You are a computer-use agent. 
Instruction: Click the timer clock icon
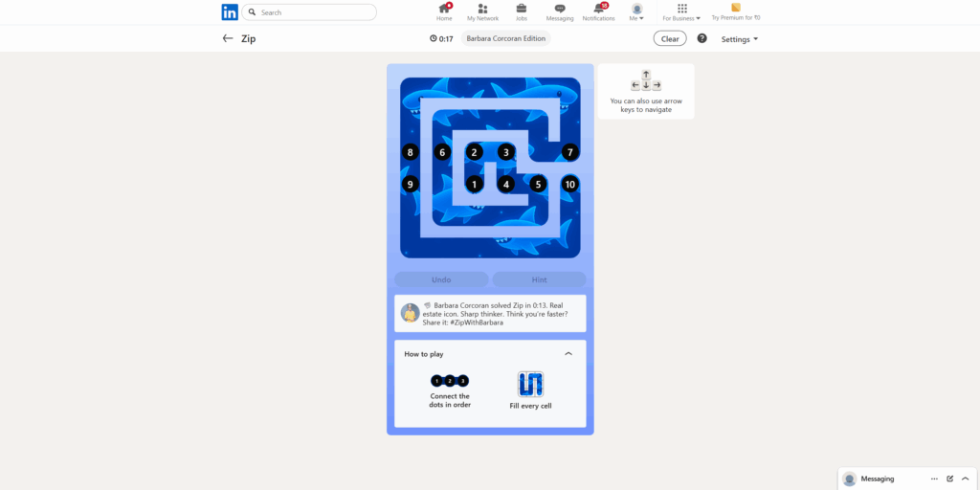(x=434, y=38)
